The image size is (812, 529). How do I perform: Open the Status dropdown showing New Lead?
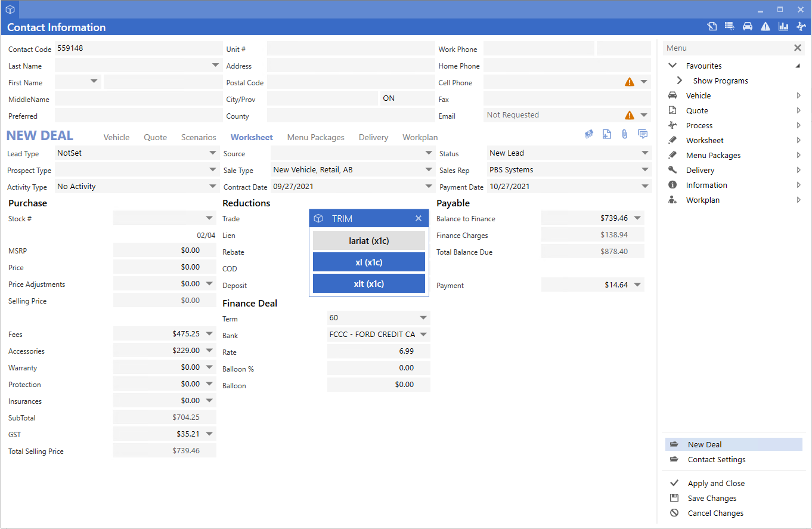click(x=644, y=153)
